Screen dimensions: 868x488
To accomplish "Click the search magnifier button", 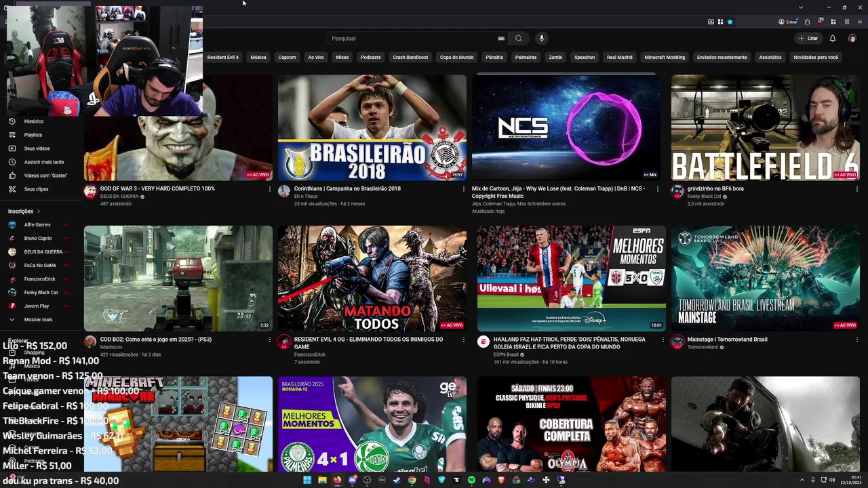I will (519, 39).
